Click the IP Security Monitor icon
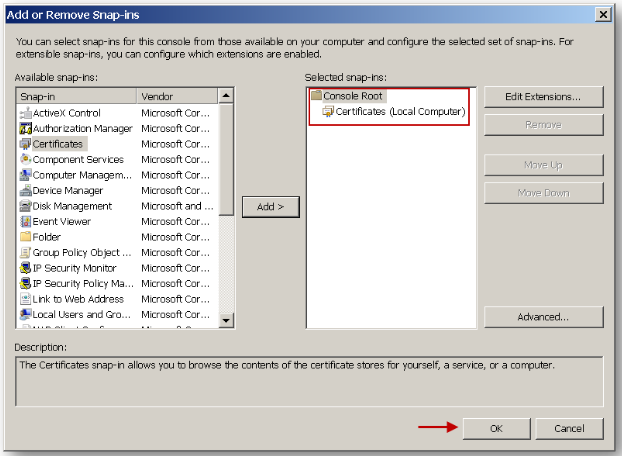The image size is (622, 456). pyautogui.click(x=25, y=268)
